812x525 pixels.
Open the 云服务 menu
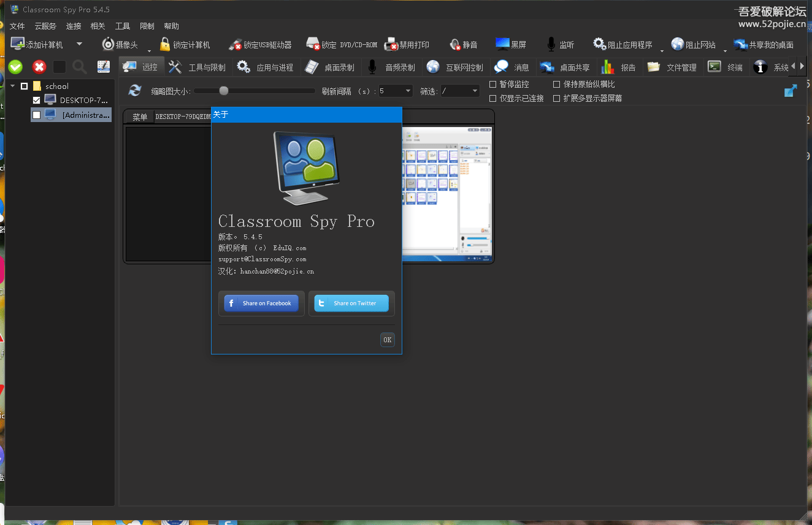pyautogui.click(x=45, y=26)
